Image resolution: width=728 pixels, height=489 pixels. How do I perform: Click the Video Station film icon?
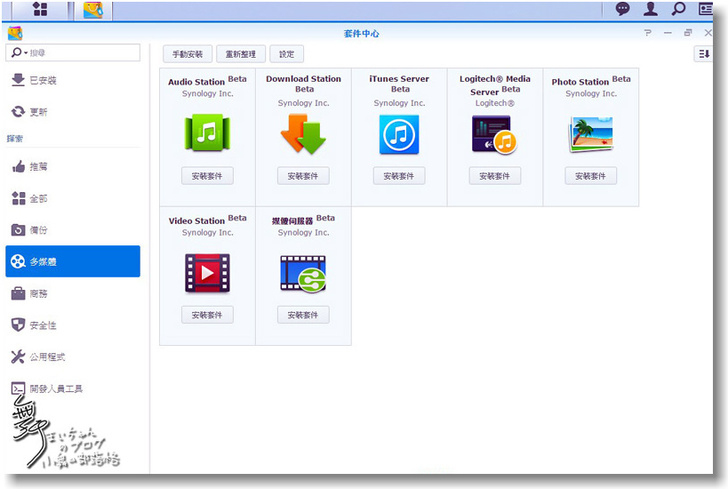pos(207,273)
